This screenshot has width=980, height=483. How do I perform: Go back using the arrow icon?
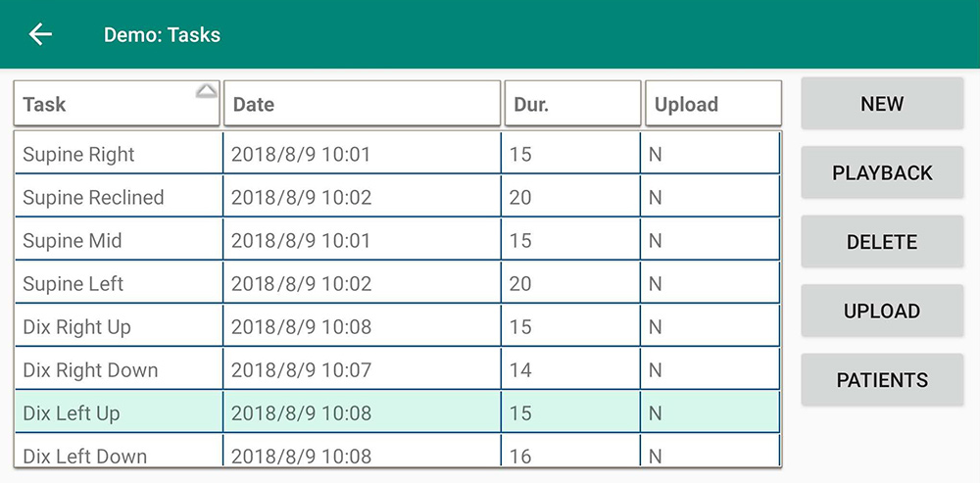pos(40,34)
